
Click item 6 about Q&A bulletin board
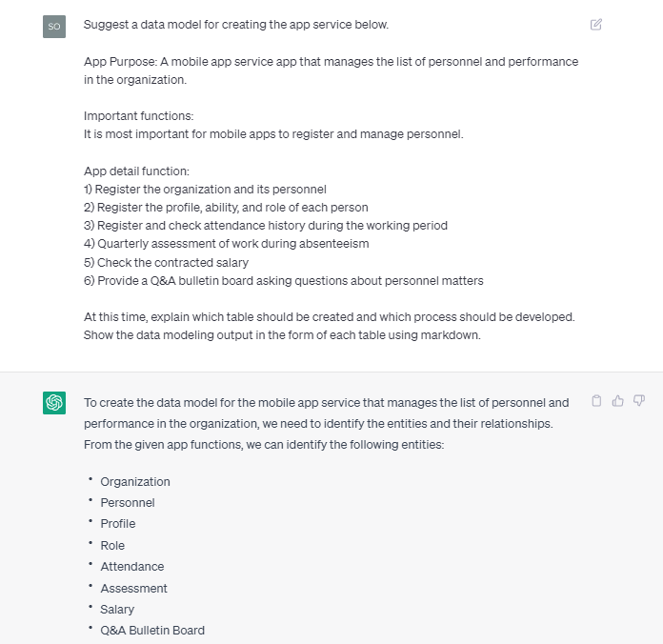tap(283, 281)
